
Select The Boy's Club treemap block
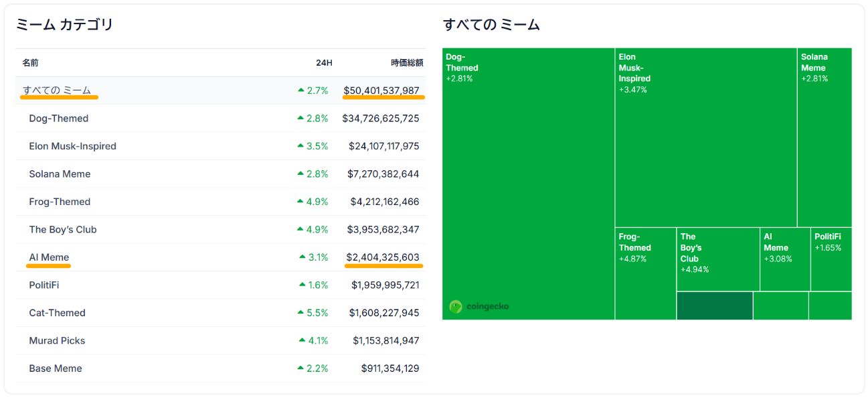click(717, 259)
